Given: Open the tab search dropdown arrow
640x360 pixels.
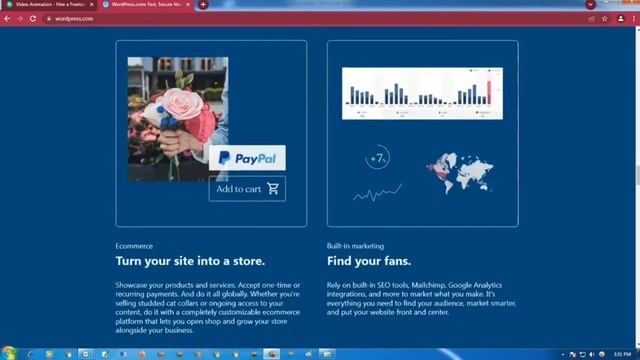Looking at the screenshot, I should click(590, 4).
